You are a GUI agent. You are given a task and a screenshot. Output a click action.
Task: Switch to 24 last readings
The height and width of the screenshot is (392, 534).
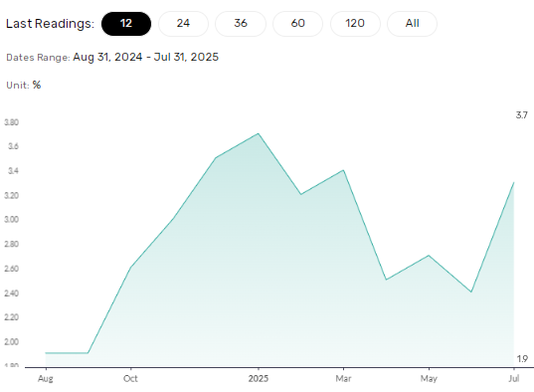pos(183,24)
